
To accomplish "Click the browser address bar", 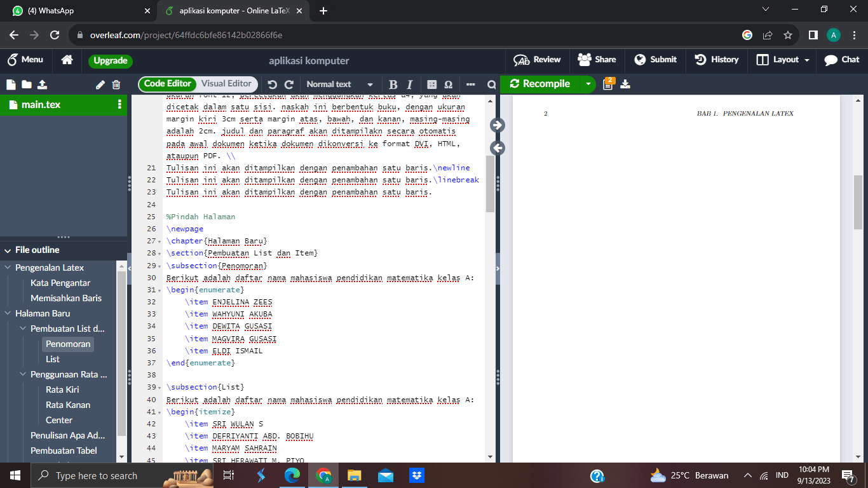I will coord(407,35).
